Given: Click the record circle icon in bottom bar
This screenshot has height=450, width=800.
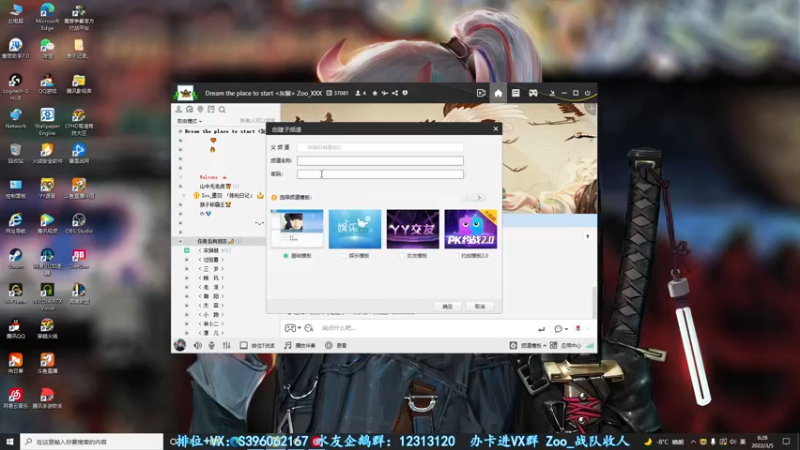Looking at the screenshot, I should pos(329,345).
